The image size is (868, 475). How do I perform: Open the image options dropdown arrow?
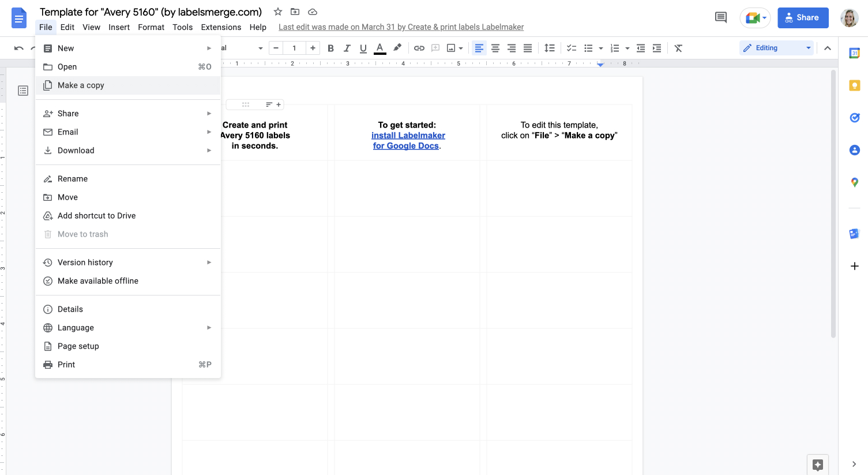[x=461, y=48]
